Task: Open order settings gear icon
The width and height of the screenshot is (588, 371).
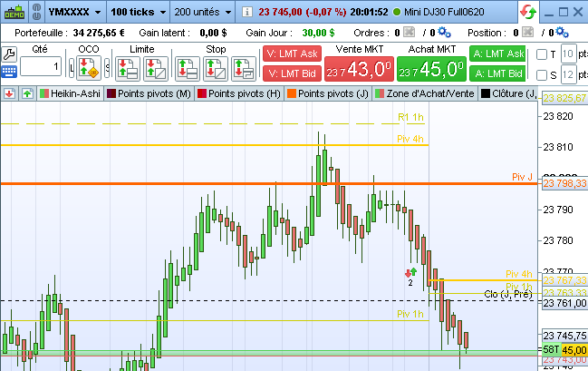Action: 444,33
